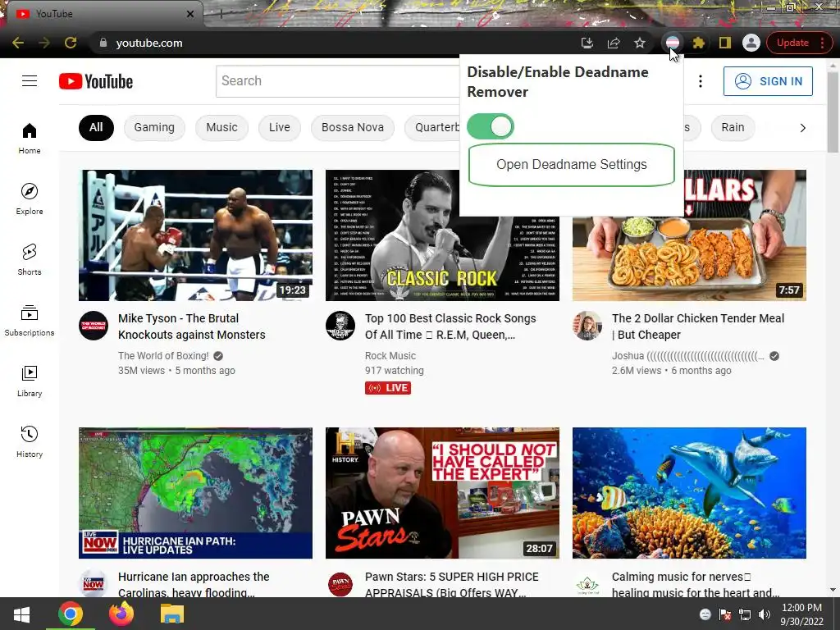The width and height of the screenshot is (840, 630).
Task: Open the Pawn Stars video thumbnail
Action: [x=442, y=493]
